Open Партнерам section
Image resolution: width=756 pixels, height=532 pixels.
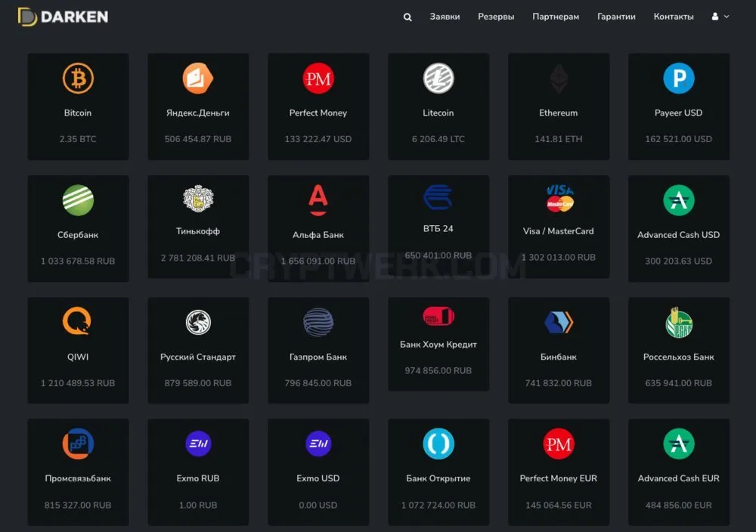(556, 17)
